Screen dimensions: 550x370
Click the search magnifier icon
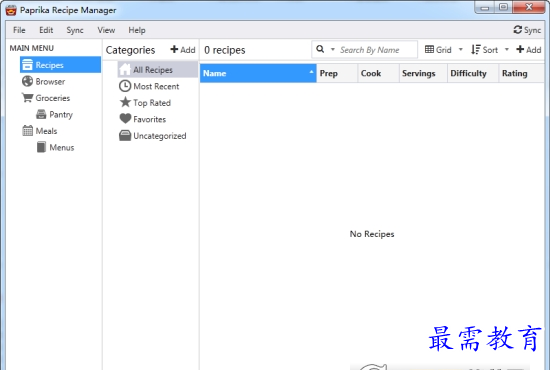[x=320, y=49]
